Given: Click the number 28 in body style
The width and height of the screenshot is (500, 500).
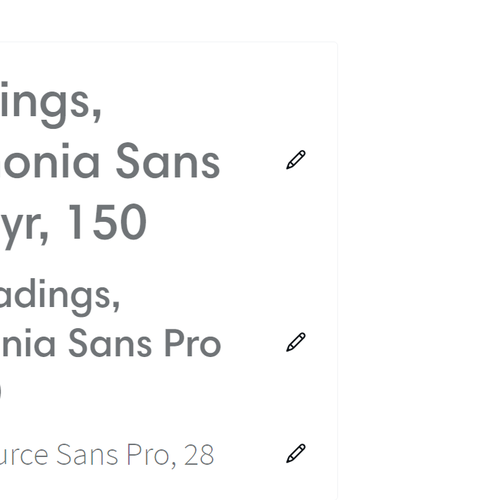Looking at the screenshot, I should coord(199,455).
